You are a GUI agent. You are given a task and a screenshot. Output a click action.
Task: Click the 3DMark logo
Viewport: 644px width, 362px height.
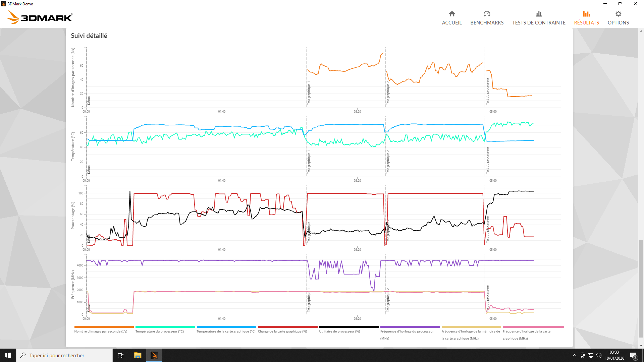[x=40, y=17]
